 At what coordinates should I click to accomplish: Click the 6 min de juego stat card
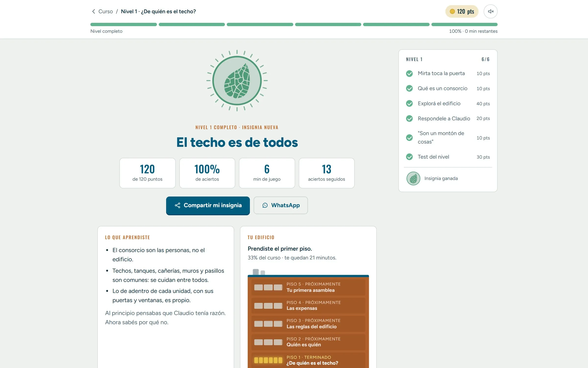[x=267, y=173]
